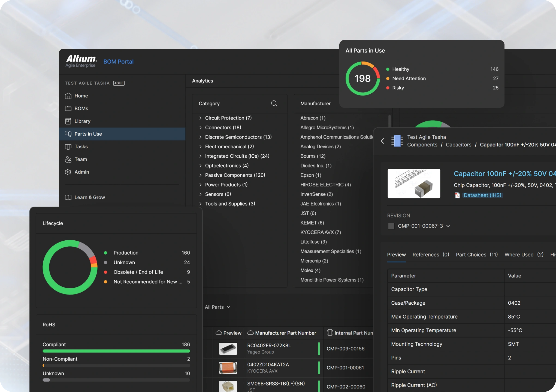This screenshot has height=392, width=556.
Task: Click the Category search magnifier icon
Action: coord(274,103)
